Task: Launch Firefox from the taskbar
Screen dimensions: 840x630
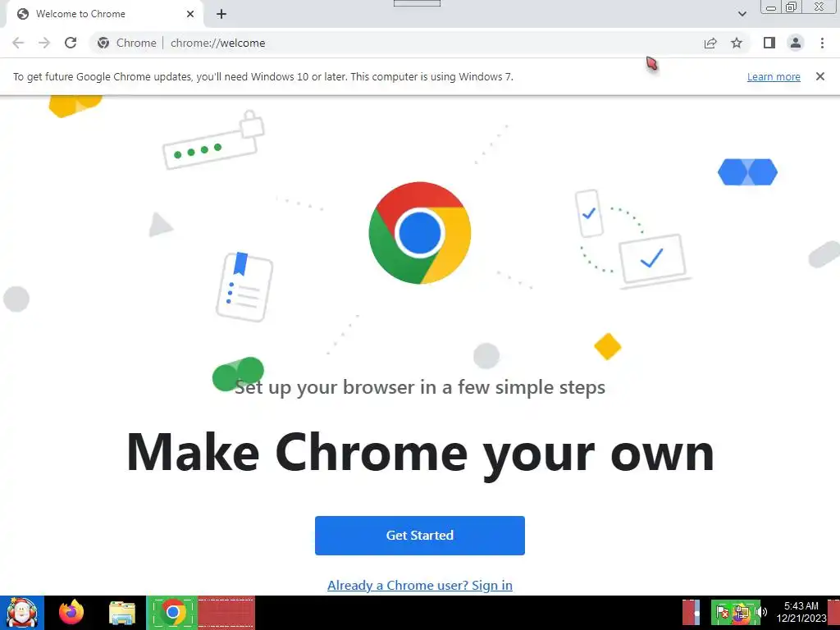Action: point(71,612)
